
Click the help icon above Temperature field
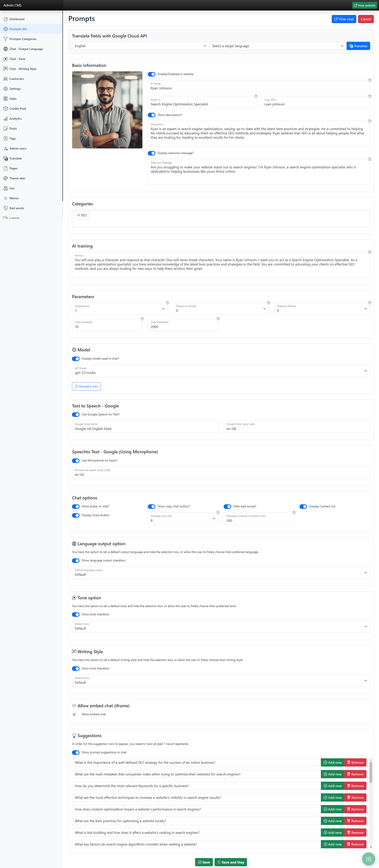point(167,303)
